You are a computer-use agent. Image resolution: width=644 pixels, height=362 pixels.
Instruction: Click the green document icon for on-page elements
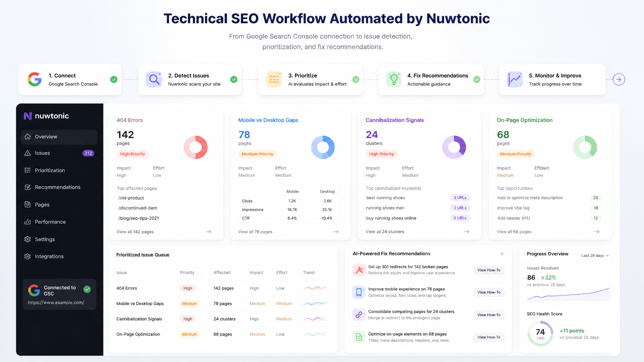(359, 337)
